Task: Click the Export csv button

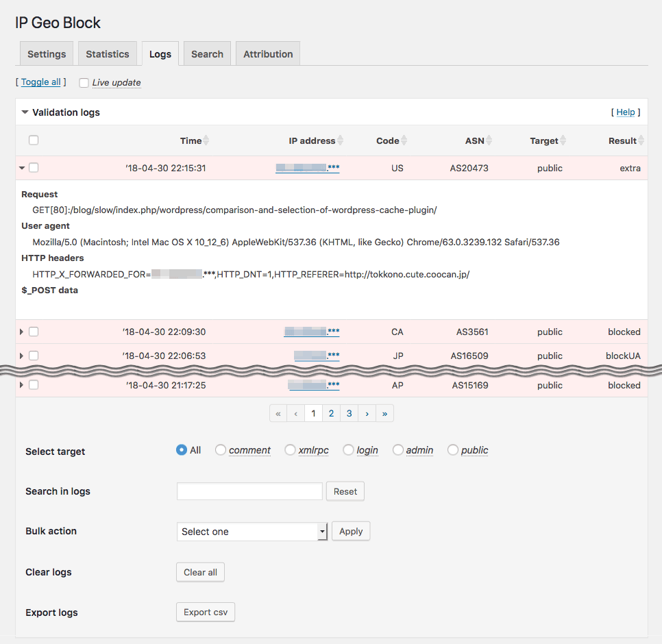Action: tap(206, 612)
